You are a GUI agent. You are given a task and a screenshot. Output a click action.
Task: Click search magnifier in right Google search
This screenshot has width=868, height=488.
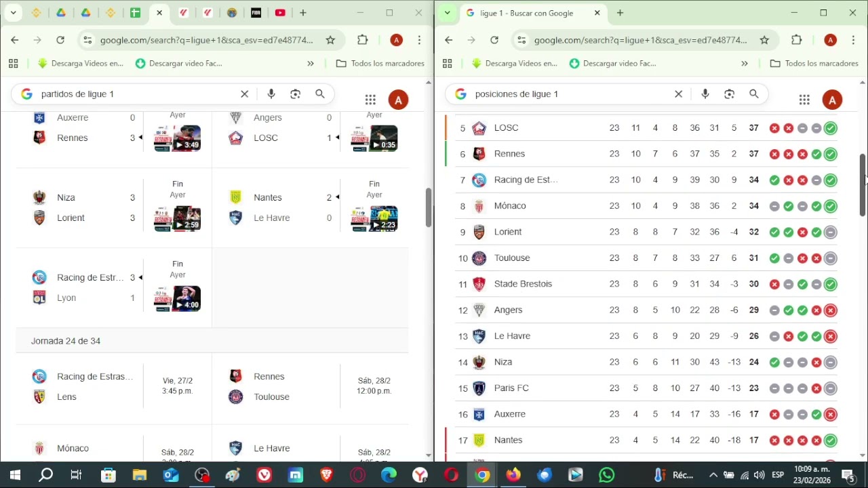pos(754,94)
